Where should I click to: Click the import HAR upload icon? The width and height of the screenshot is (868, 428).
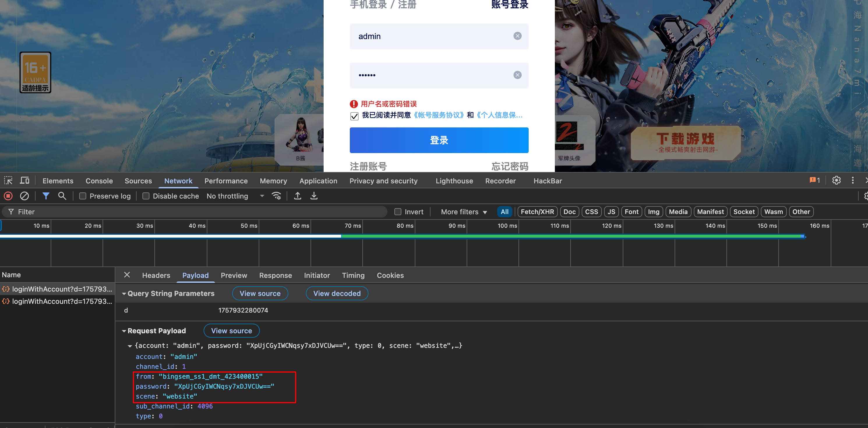point(297,196)
